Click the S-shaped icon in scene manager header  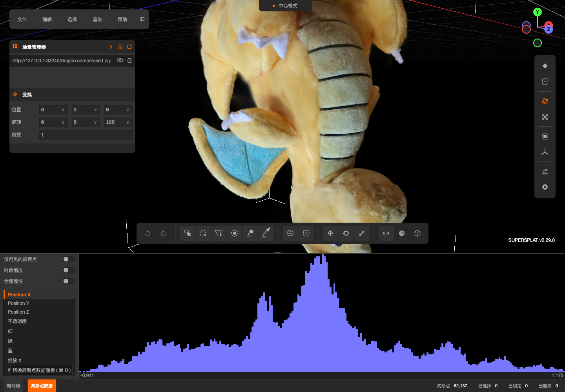pyautogui.click(x=111, y=47)
